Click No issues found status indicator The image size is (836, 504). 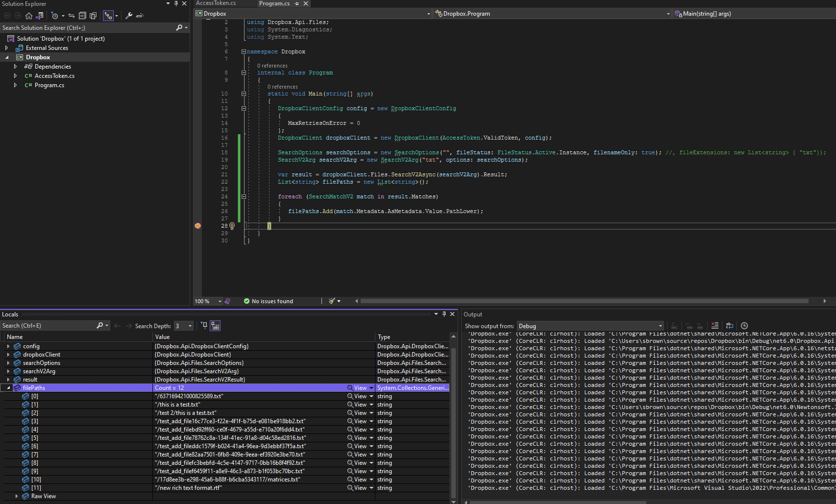point(269,301)
